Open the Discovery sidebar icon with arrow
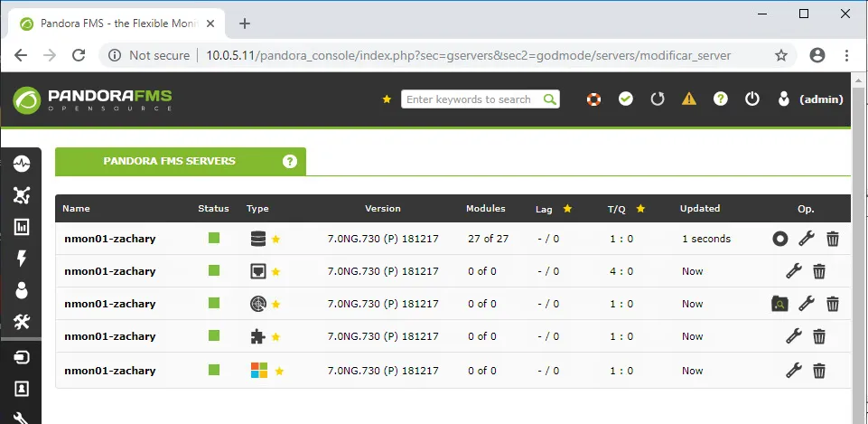The height and width of the screenshot is (424, 868). (x=22, y=357)
